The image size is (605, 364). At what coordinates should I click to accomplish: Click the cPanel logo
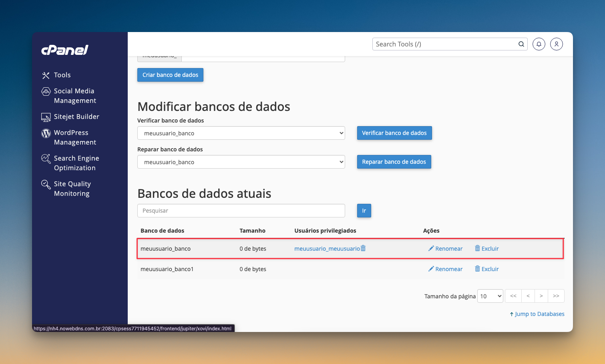pyautogui.click(x=64, y=50)
